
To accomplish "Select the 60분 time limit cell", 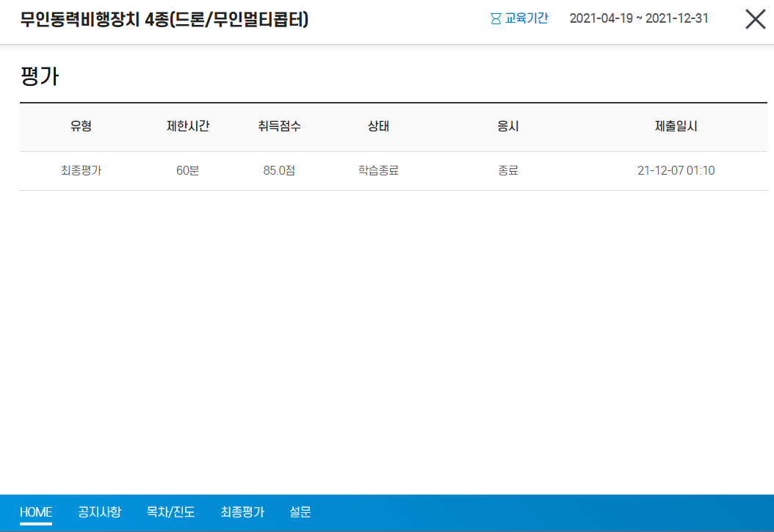I will click(x=187, y=170).
